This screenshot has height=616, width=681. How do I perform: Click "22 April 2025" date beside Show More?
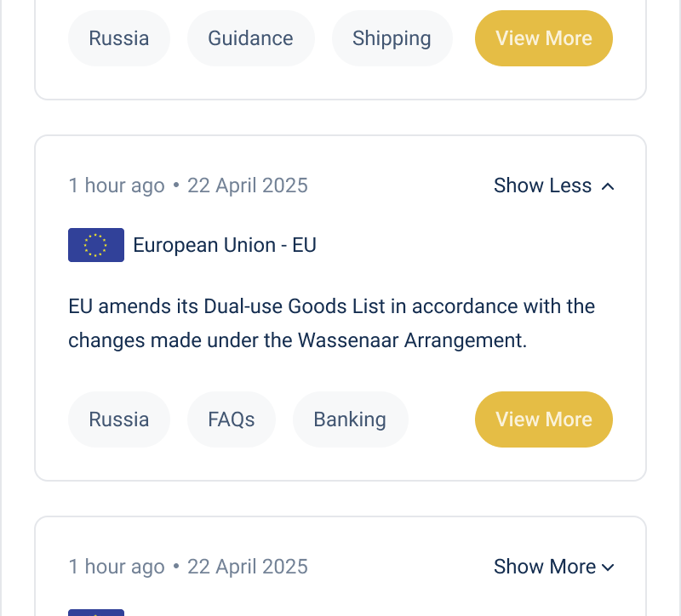pyautogui.click(x=248, y=567)
